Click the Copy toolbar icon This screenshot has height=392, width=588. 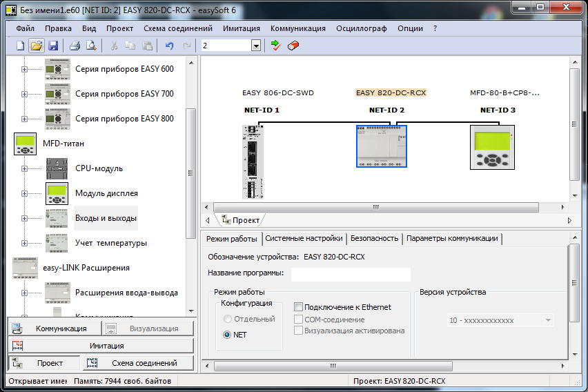[130, 46]
